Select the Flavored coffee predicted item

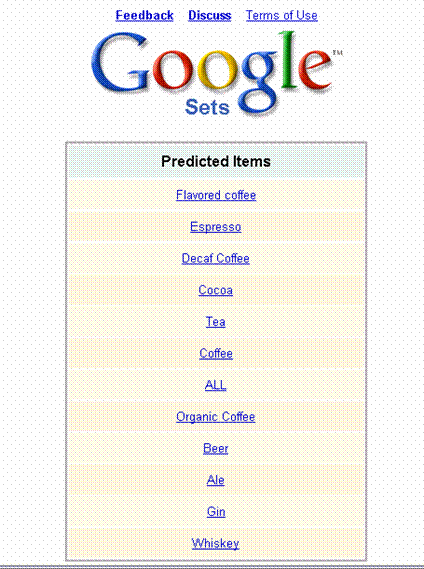(216, 195)
